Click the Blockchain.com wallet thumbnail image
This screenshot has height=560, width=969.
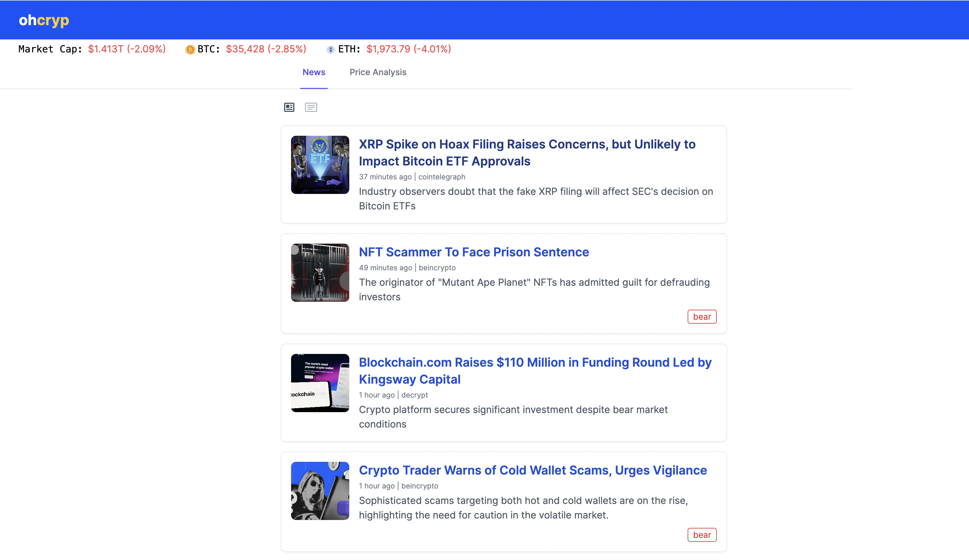coord(320,383)
